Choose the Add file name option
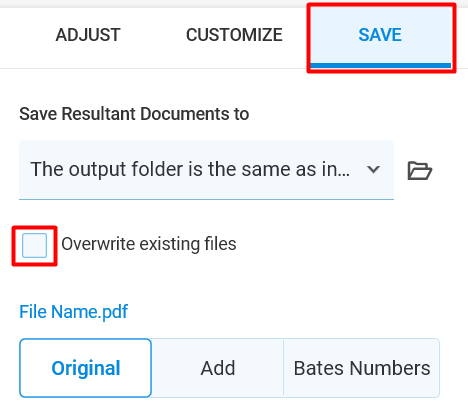 218,368
